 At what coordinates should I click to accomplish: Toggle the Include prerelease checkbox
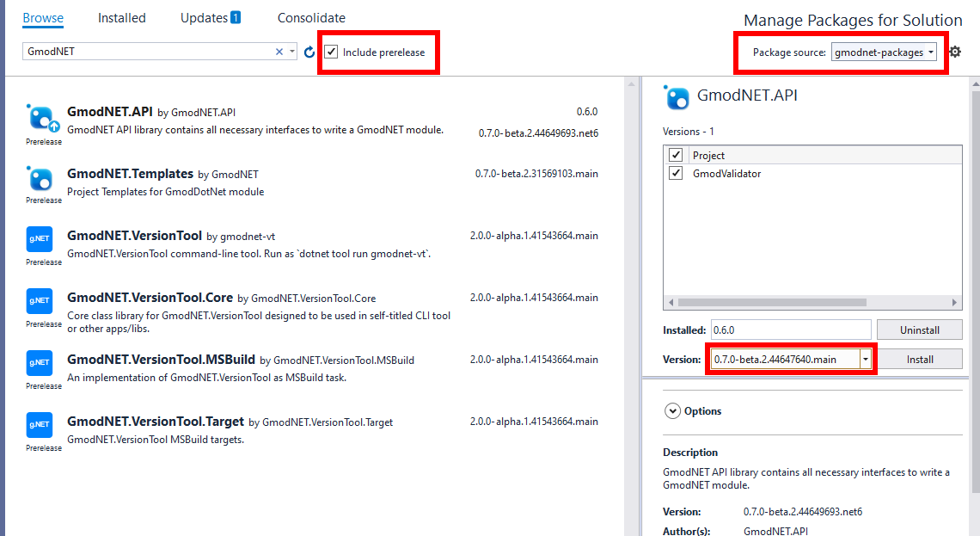pyautogui.click(x=331, y=52)
